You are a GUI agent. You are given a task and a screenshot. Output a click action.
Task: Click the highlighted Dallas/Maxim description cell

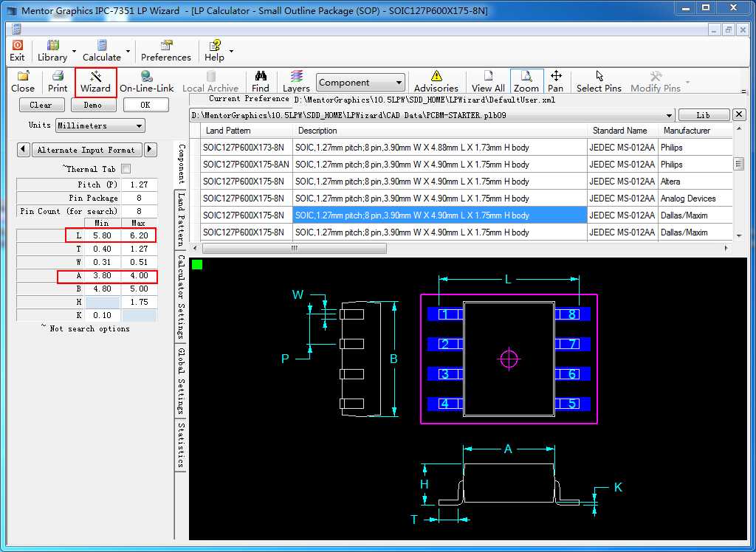pos(440,215)
